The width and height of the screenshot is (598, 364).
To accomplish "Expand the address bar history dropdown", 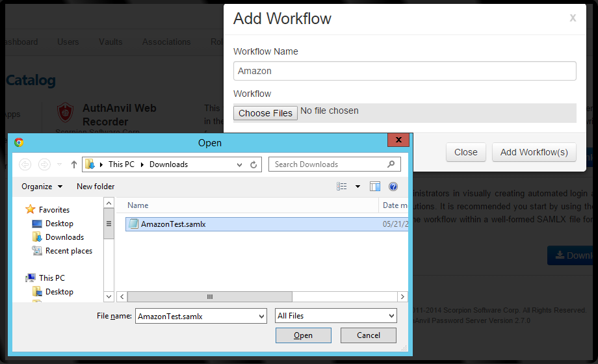I will pos(239,165).
